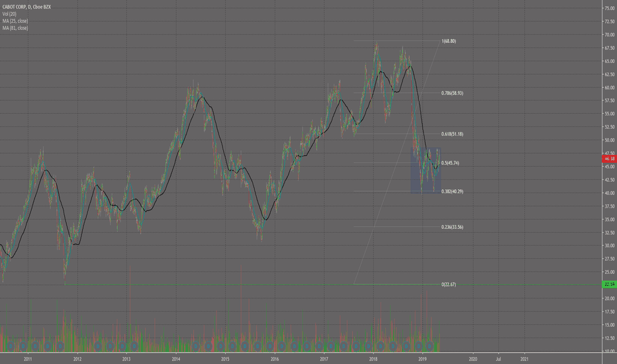Click the 2016 label on the time axis

pyautogui.click(x=275, y=359)
